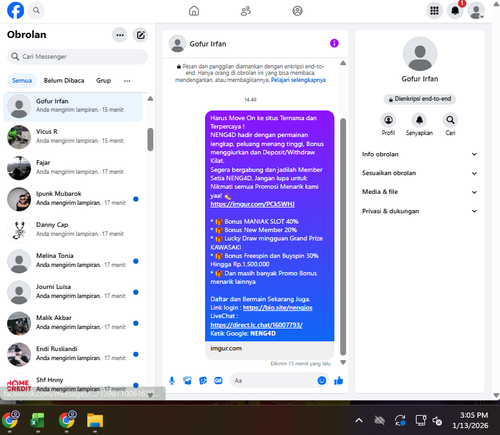This screenshot has width=500, height=435.
Task: Click the chat scrollbar down arrow
Action: point(343,362)
